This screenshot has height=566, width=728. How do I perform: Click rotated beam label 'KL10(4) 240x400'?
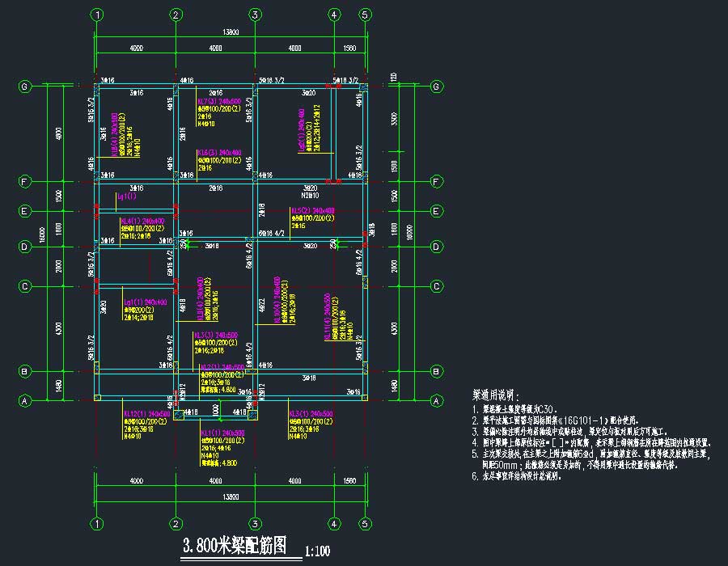click(x=277, y=301)
